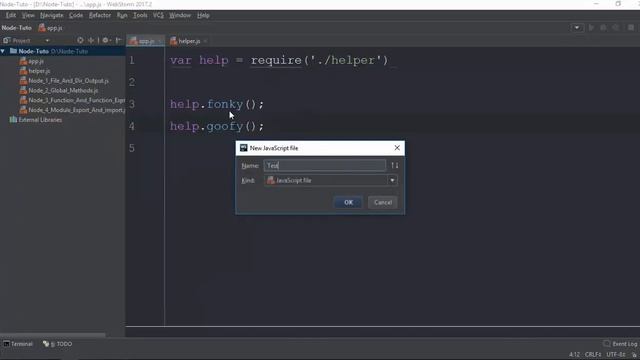
Task: Open the Run menu
Action: (x=122, y=15)
